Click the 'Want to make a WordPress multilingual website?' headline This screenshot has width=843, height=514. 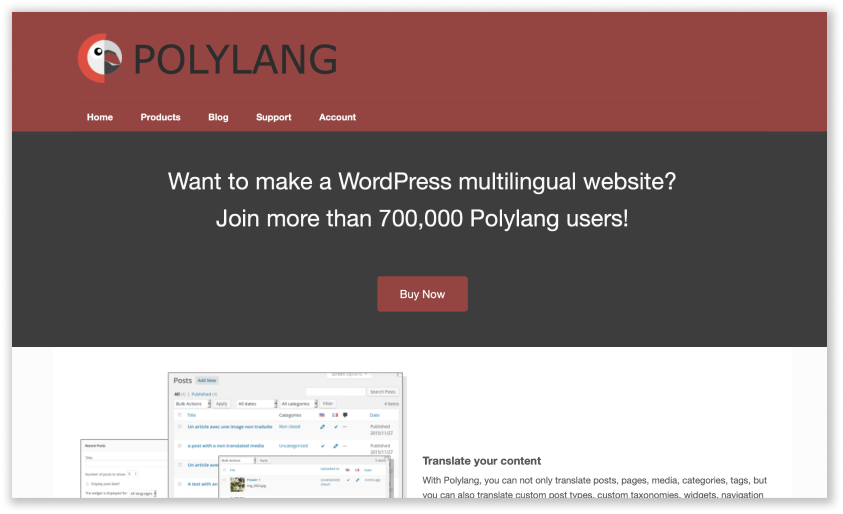(422, 181)
